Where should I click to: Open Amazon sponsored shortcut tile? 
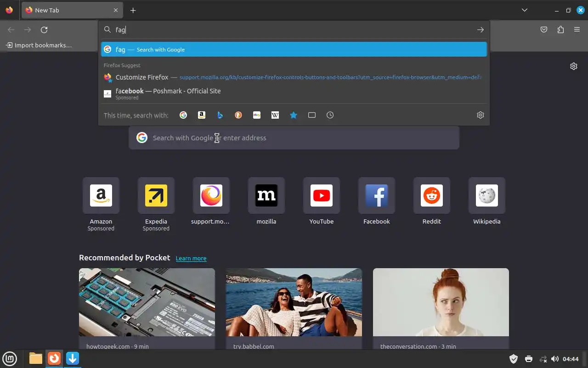coord(101,195)
